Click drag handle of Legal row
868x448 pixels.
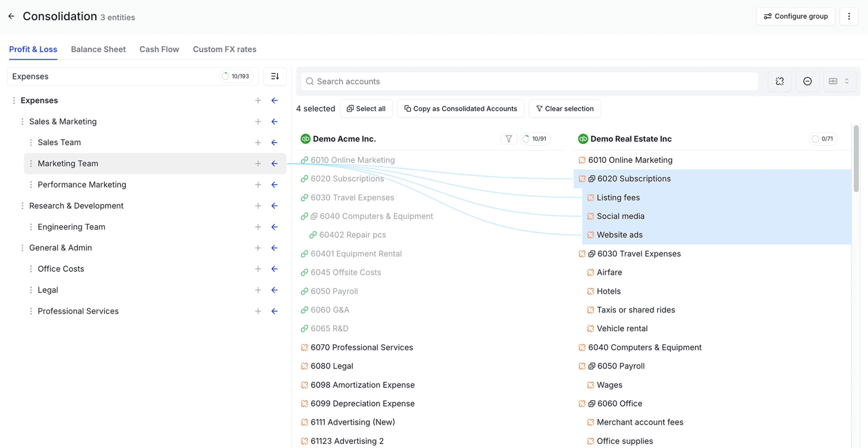31,290
